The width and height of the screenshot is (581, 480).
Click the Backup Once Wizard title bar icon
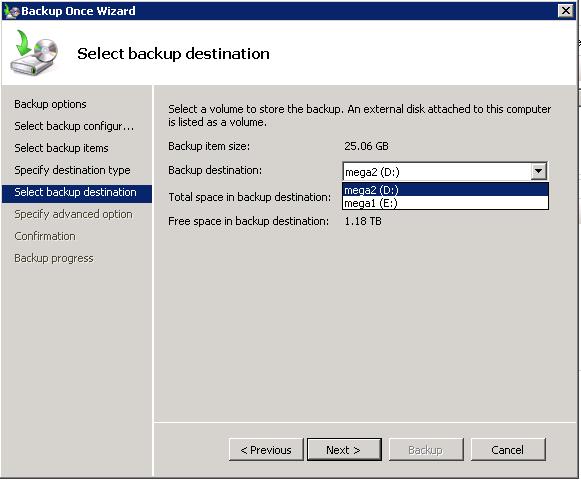11,11
